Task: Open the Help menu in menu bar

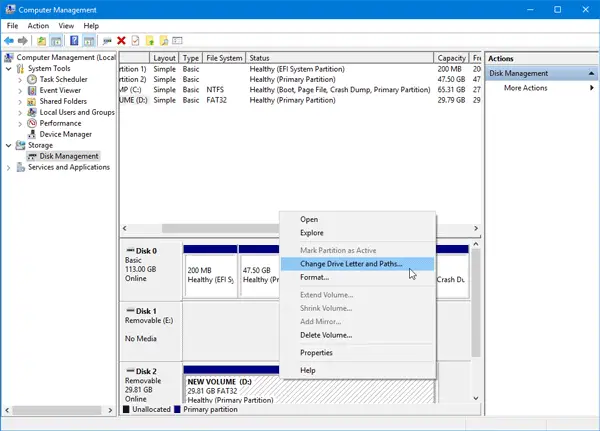Action: point(91,26)
